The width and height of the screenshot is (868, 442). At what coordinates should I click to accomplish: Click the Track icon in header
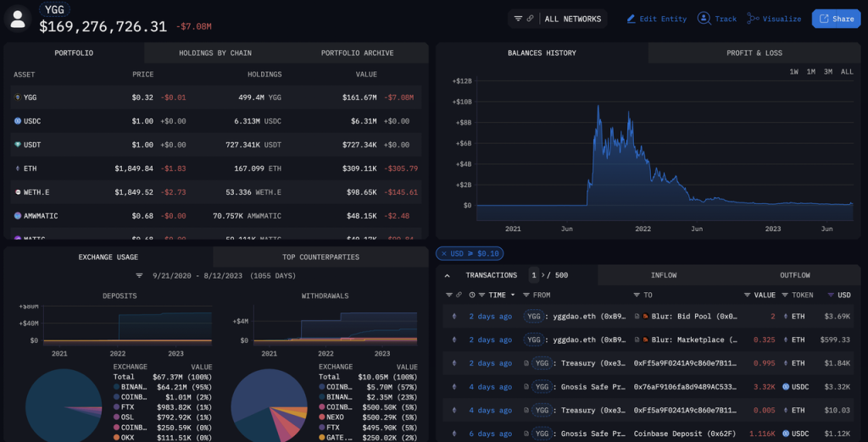(704, 19)
